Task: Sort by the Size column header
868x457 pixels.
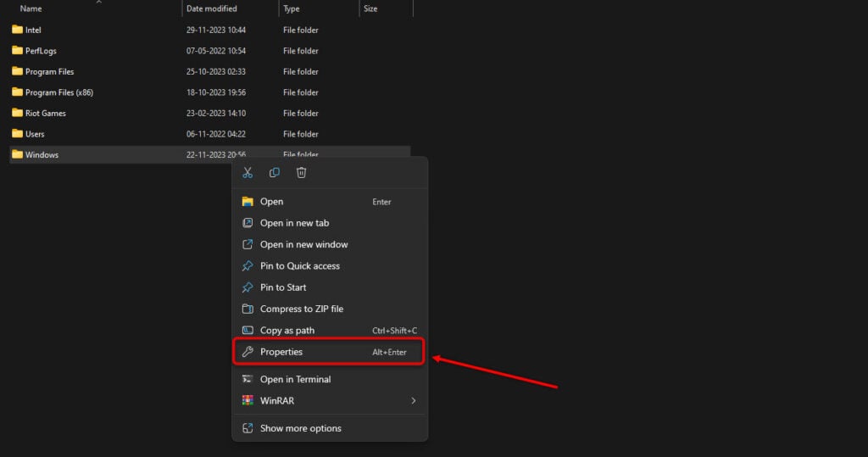Action: coord(370,8)
